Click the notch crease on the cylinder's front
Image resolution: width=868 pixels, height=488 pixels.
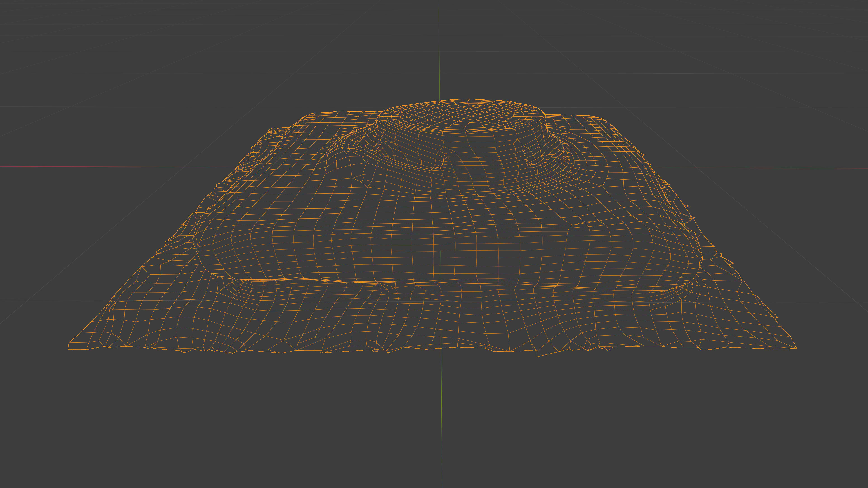[443, 161]
